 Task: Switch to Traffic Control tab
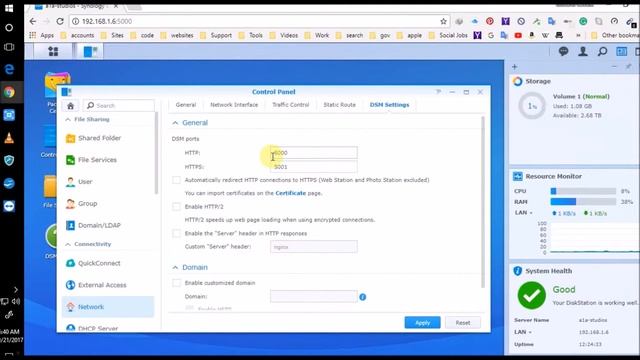click(x=291, y=105)
